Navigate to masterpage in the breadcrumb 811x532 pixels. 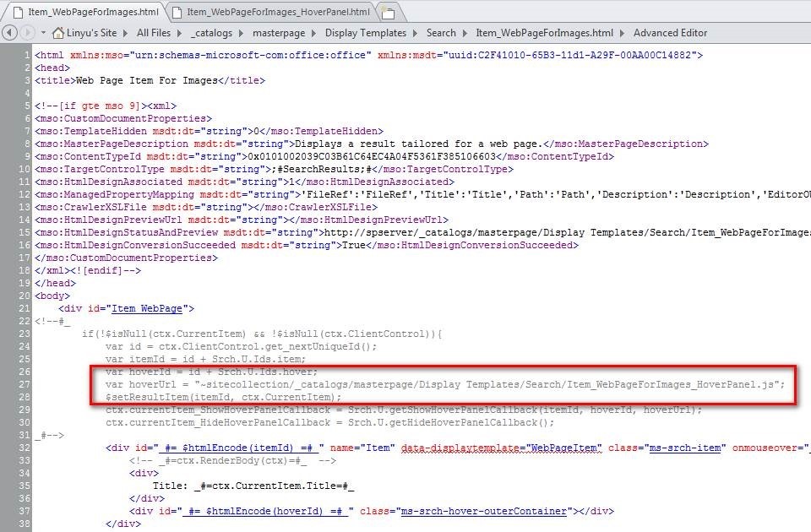(x=279, y=33)
